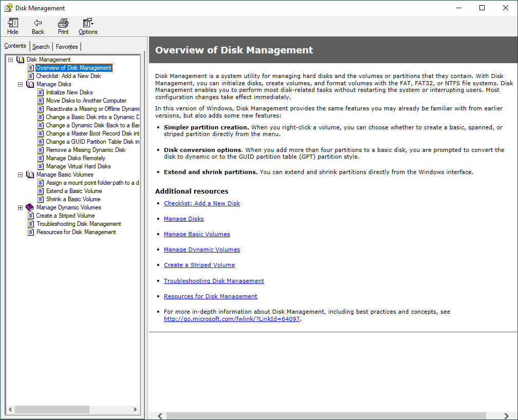Click the Back arrow toolbar icon
Image resolution: width=518 pixels, height=420 pixels.
pyautogui.click(x=38, y=23)
